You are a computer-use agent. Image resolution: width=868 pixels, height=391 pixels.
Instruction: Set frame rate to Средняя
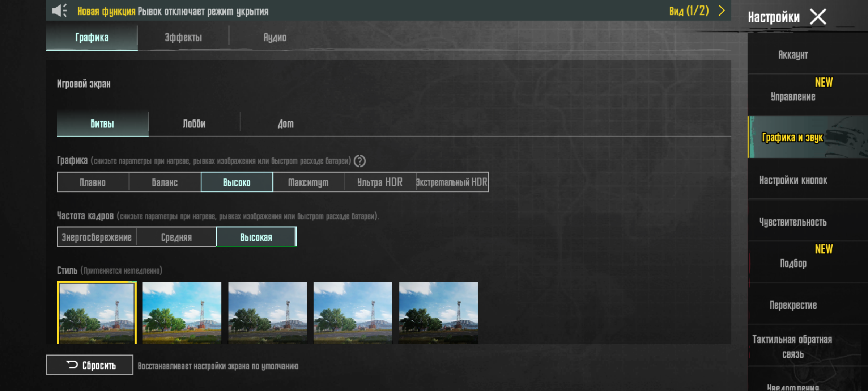[176, 237]
